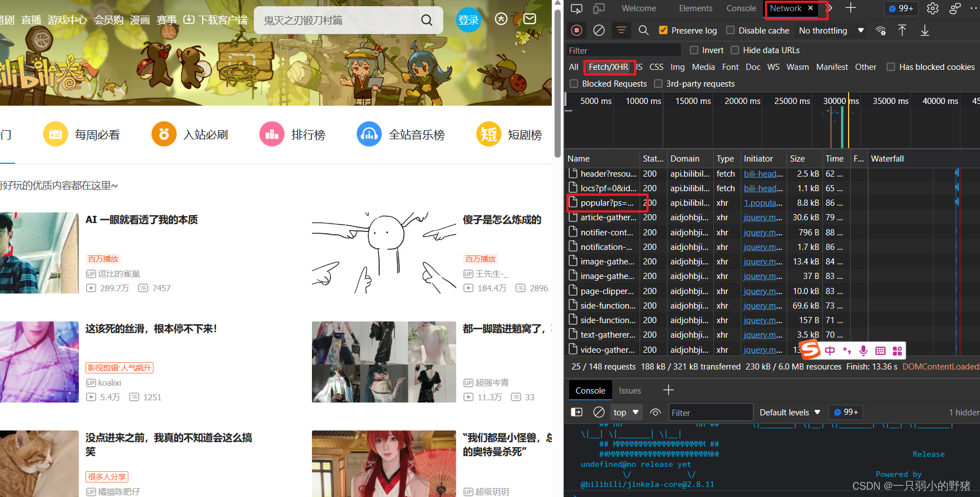980x497 pixels.
Task: Add a drawer tab with plus icon
Action: [x=668, y=390]
